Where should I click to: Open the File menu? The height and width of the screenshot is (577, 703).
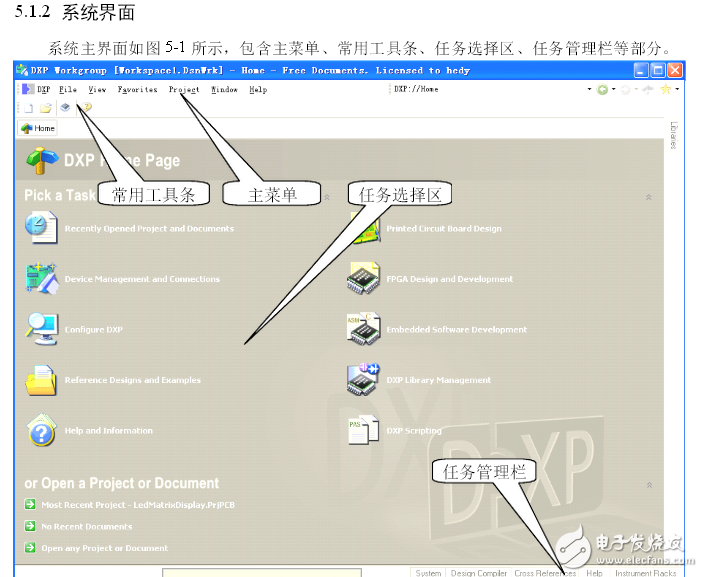pyautogui.click(x=67, y=89)
